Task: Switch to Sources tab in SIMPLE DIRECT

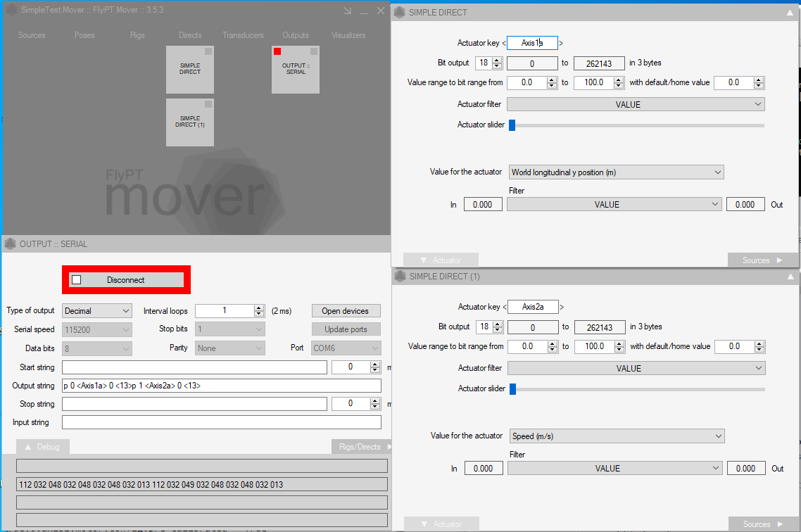Action: point(763,260)
